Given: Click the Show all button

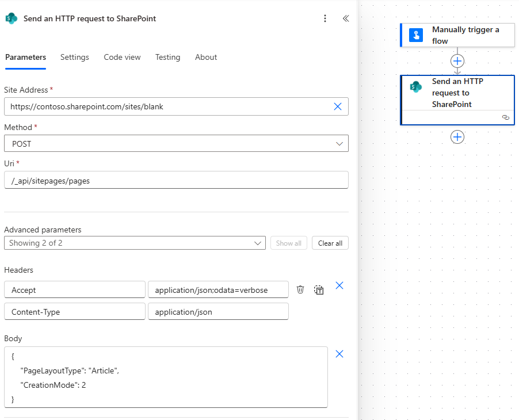Looking at the screenshot, I should point(289,243).
